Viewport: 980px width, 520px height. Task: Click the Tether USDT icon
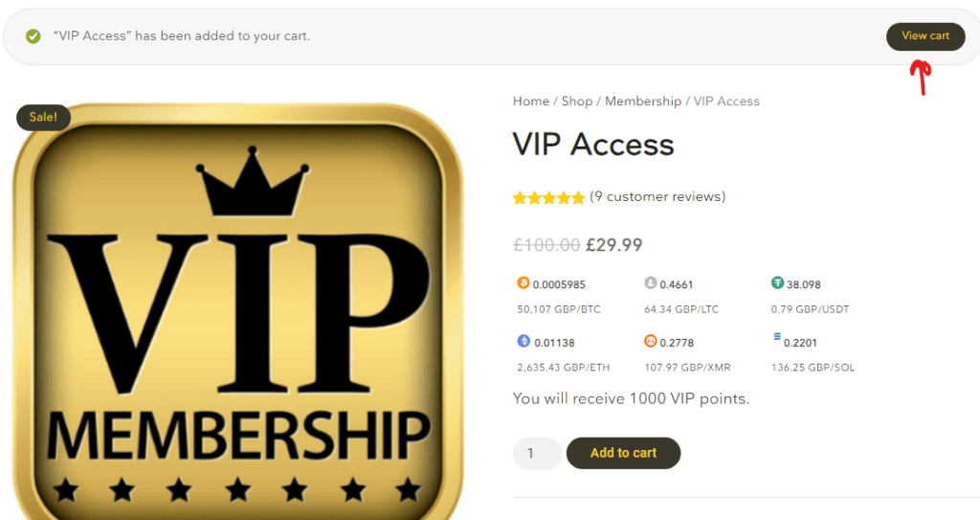click(x=777, y=283)
